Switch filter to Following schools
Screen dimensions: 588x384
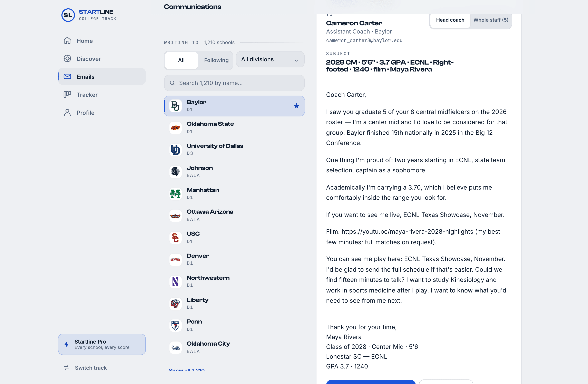pyautogui.click(x=216, y=60)
